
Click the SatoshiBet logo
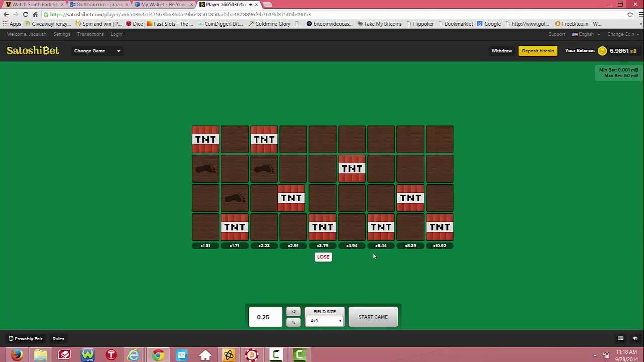[33, 51]
